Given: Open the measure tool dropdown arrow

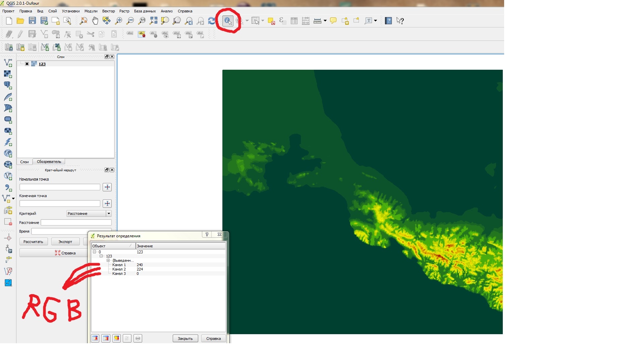Looking at the screenshot, I should coord(325,21).
